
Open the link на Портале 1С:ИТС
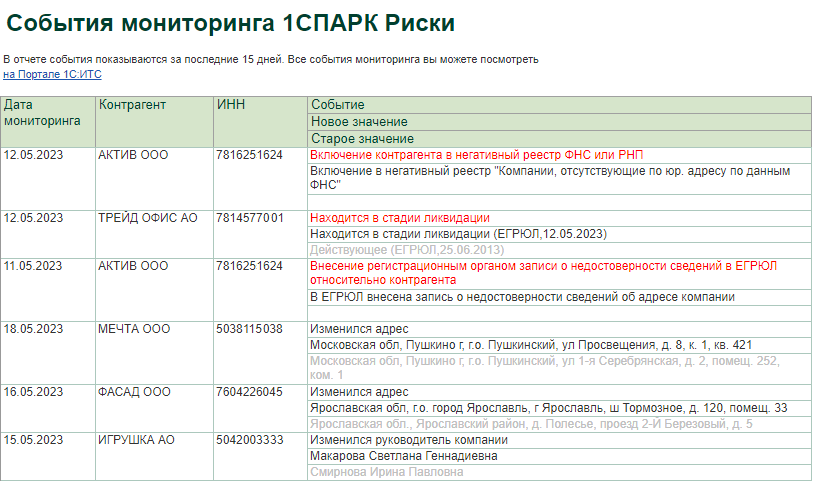52,75
